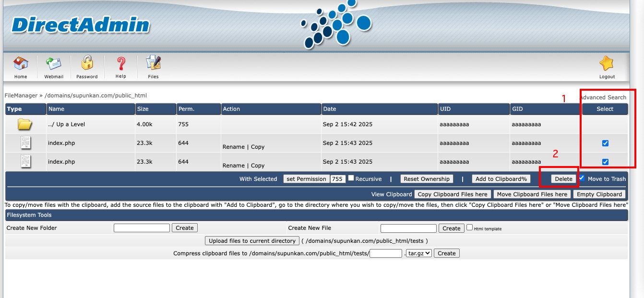Screen dimensions: 644x298
Task: Focus the Create New File name field
Action: (408, 228)
